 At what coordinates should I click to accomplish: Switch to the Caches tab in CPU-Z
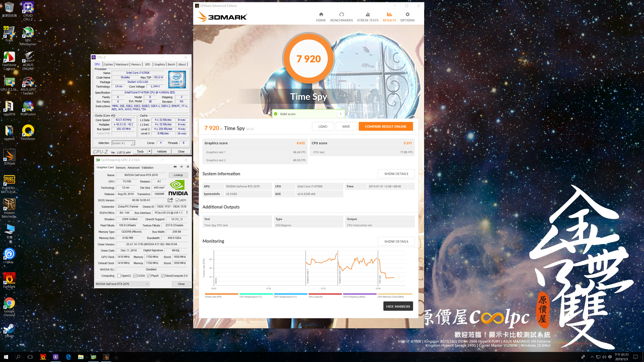click(x=108, y=65)
